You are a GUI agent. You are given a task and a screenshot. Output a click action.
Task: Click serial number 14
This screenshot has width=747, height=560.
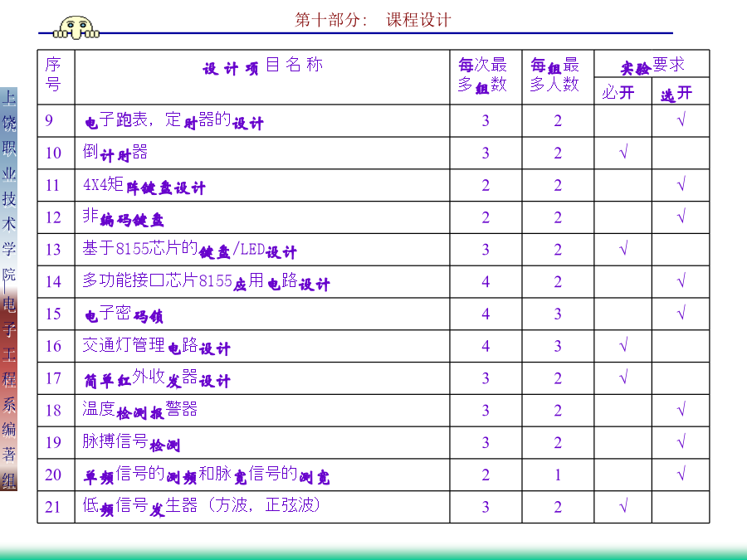click(53, 281)
